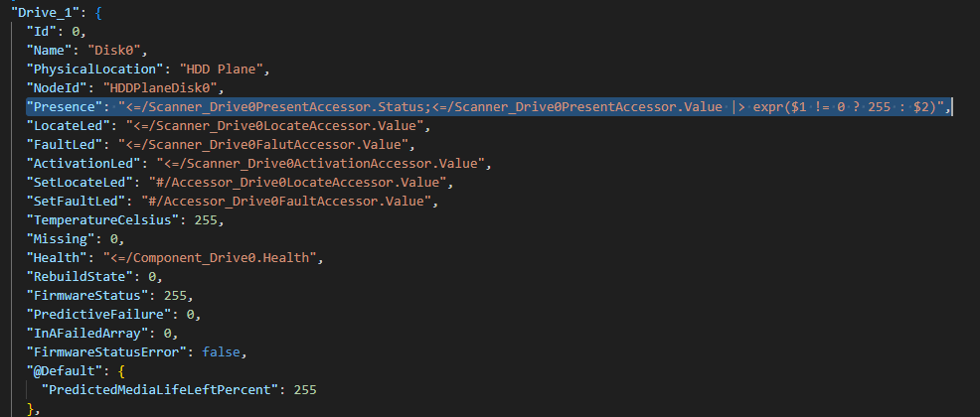Place cursor on the "RebuildState" key
The image size is (980, 417).
pos(81,277)
